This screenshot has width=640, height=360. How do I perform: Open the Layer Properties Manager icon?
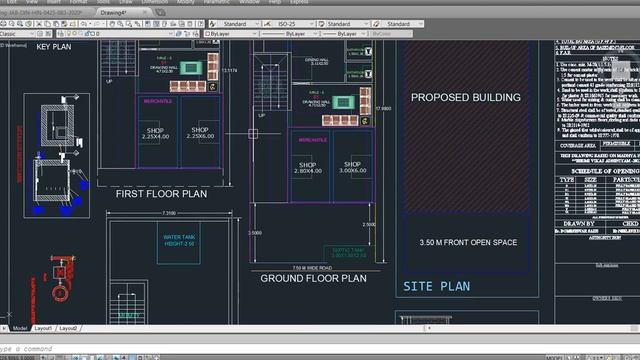pos(62,34)
